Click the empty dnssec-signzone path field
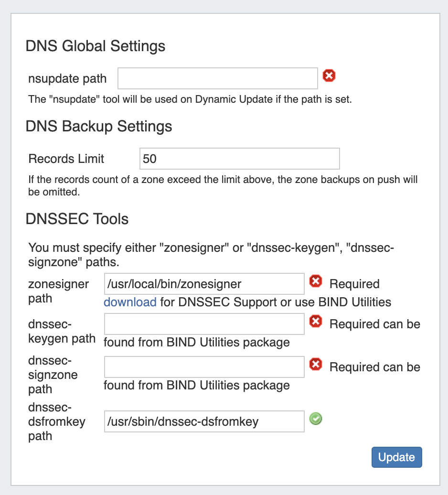448x495 pixels. pyautogui.click(x=204, y=367)
